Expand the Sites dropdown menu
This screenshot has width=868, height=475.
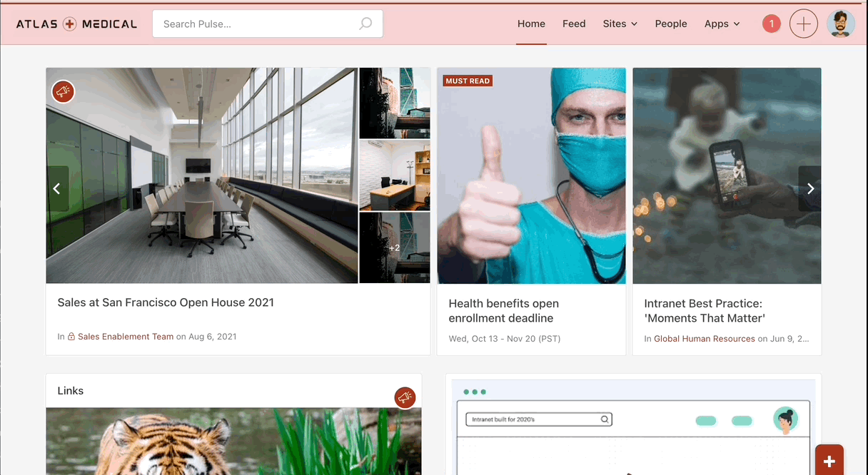click(620, 24)
